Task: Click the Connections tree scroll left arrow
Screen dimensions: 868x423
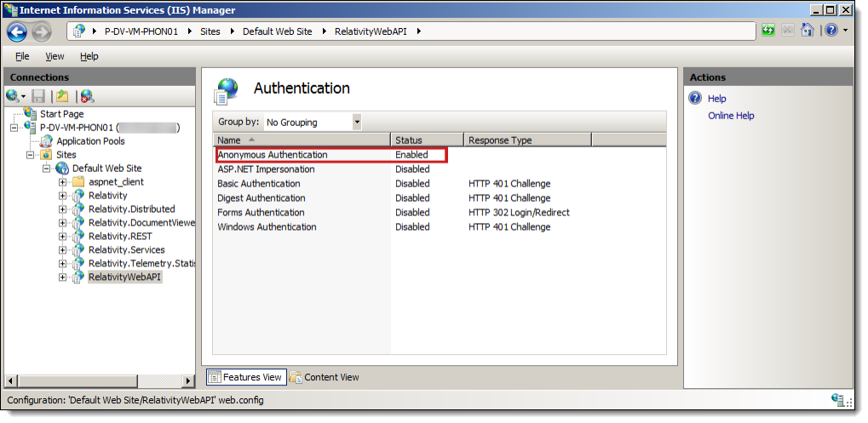Action: click(x=12, y=381)
